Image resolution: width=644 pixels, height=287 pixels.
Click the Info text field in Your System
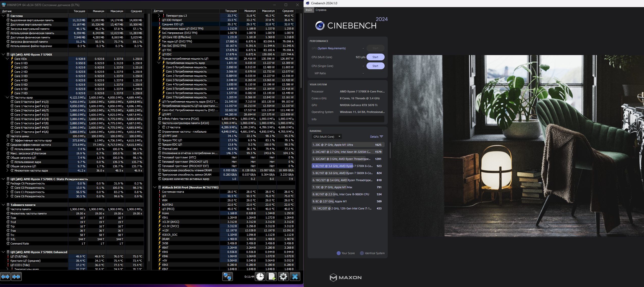(361, 119)
